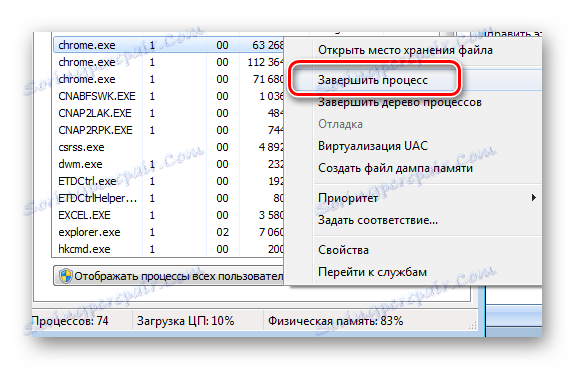Viewport: 574px width, 369px height.
Task: Select chrome.exe row with 112 364 memory
Action: pyautogui.click(x=169, y=62)
